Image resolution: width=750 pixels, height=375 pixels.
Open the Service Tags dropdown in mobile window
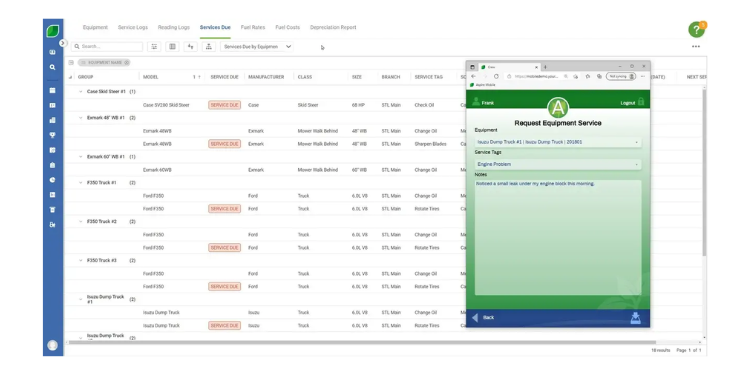pos(558,164)
